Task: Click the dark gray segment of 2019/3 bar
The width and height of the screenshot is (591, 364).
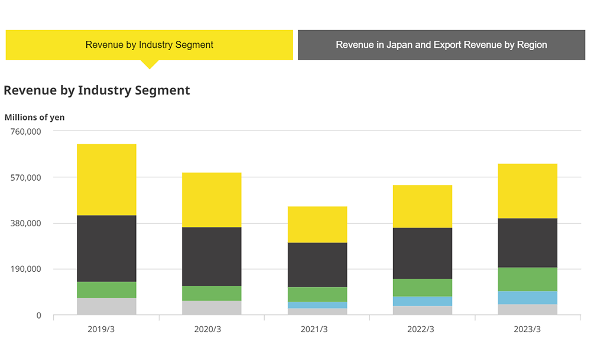Action: pyautogui.click(x=106, y=248)
